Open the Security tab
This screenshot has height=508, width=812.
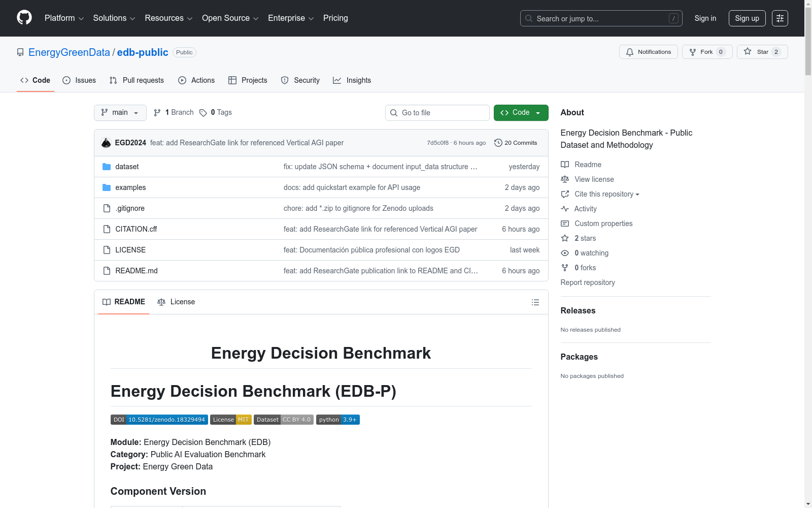(300, 80)
